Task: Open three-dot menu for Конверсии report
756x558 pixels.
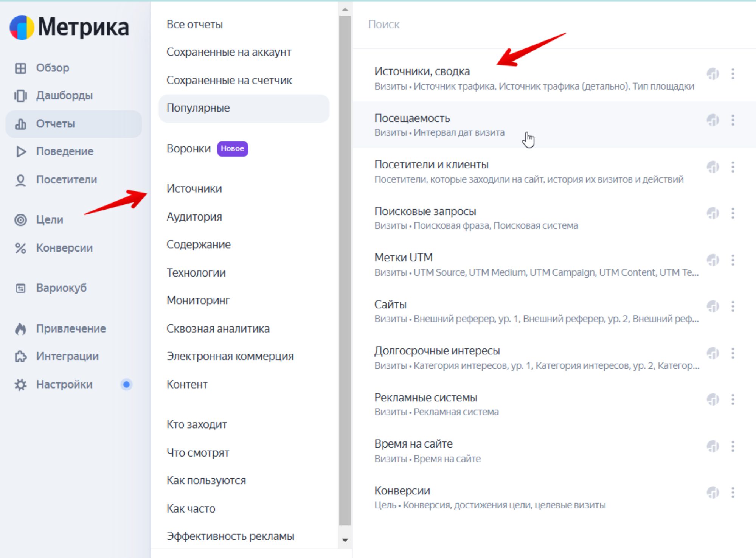Action: [x=733, y=493]
